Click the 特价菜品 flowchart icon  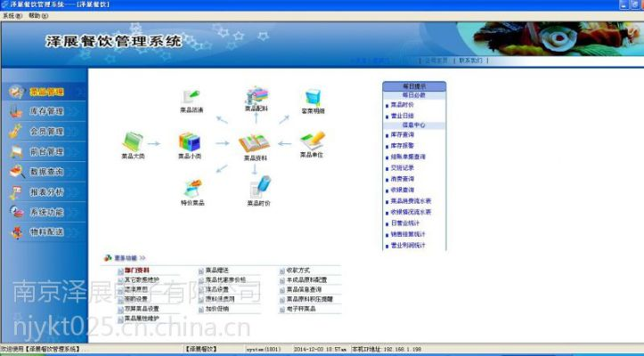pyautogui.click(x=192, y=189)
